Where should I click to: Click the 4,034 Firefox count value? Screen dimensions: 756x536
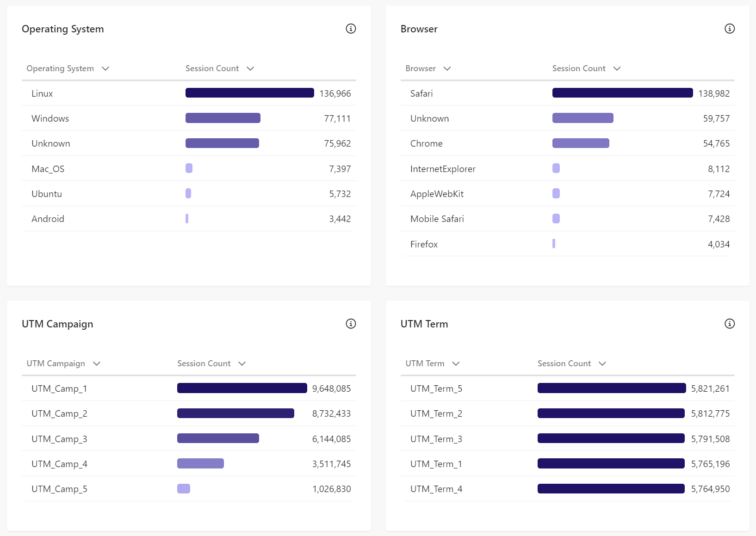tap(719, 244)
